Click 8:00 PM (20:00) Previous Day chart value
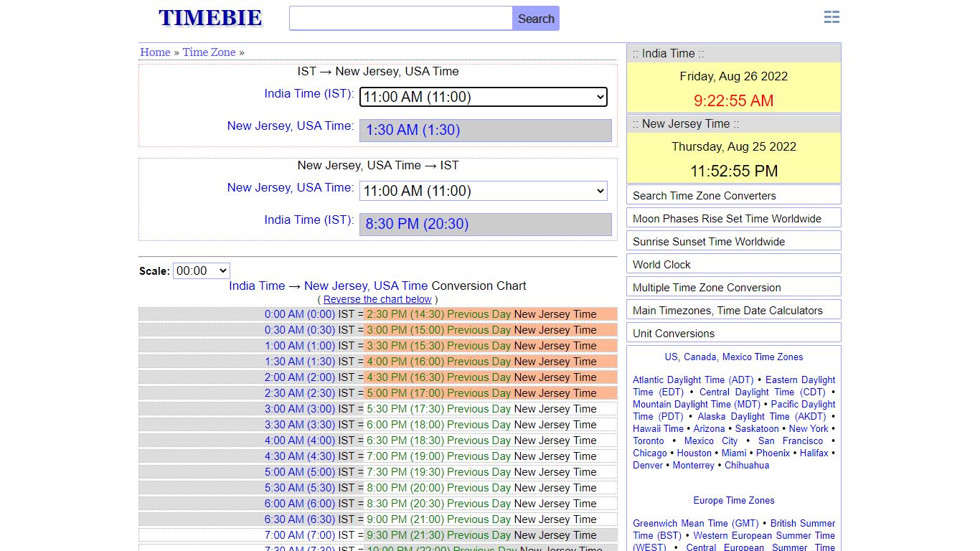Image resolution: width=980 pixels, height=551 pixels. (438, 488)
